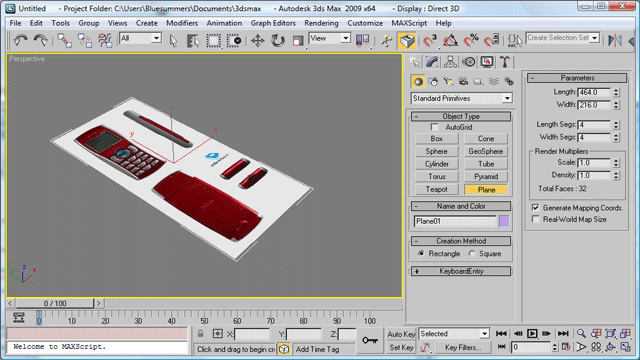Viewport: 640px width, 360px height.
Task: Click the Length value field
Action: [x=594, y=92]
